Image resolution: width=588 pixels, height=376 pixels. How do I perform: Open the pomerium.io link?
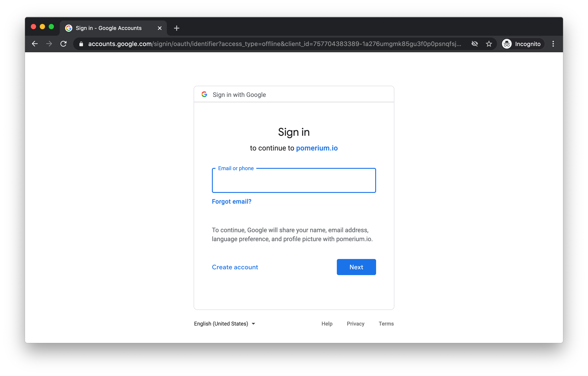[x=317, y=148]
